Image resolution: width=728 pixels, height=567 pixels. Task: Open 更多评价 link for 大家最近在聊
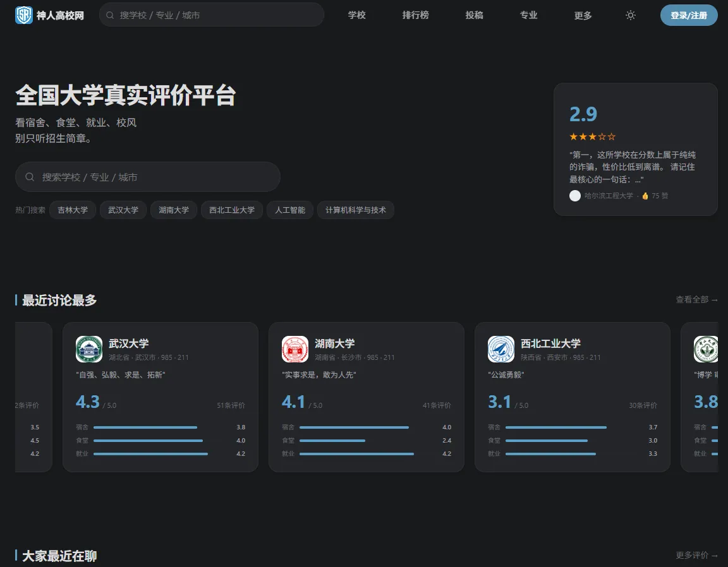coord(696,555)
